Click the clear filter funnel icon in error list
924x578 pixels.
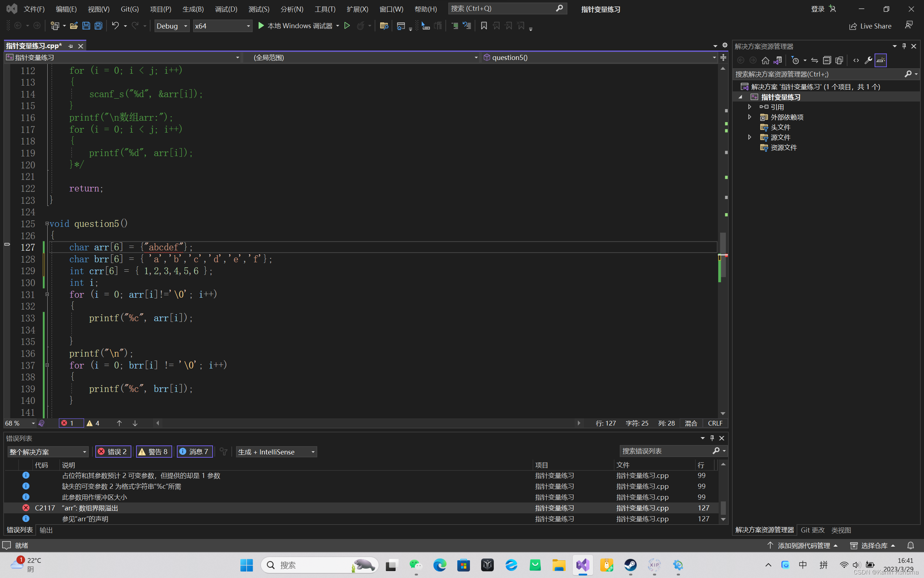coord(224,452)
